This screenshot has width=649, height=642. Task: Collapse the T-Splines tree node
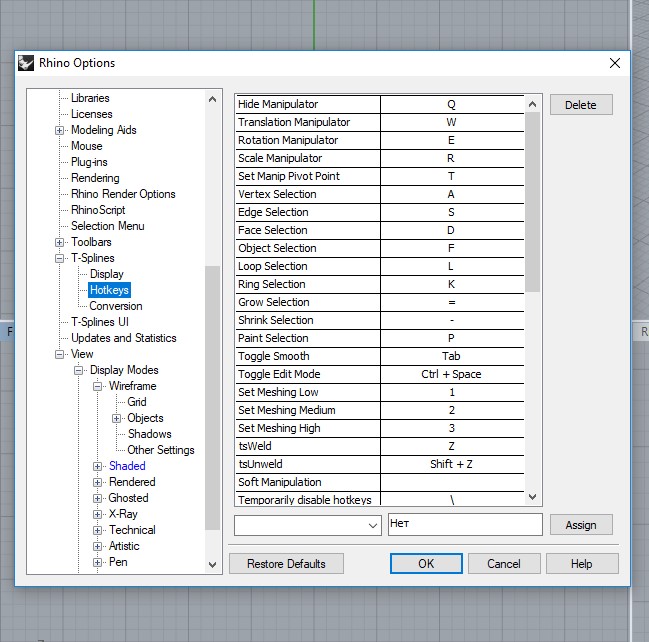pyautogui.click(x=59, y=258)
